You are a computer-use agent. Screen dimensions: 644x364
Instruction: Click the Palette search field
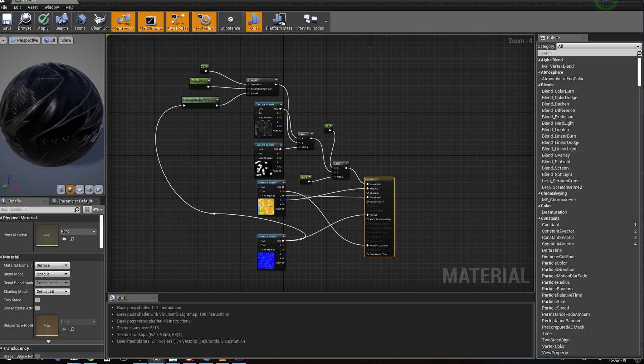[x=587, y=53]
